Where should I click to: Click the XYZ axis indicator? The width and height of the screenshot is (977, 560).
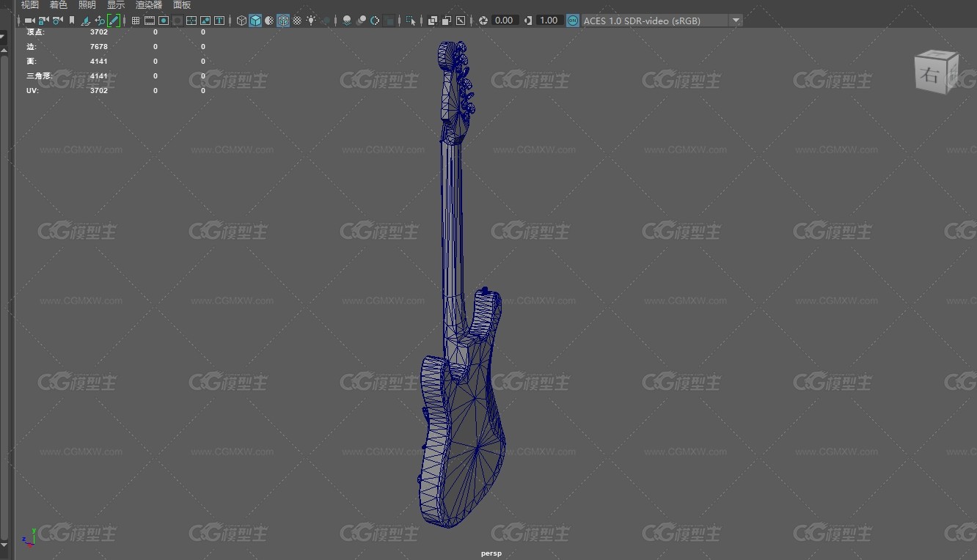pos(27,539)
